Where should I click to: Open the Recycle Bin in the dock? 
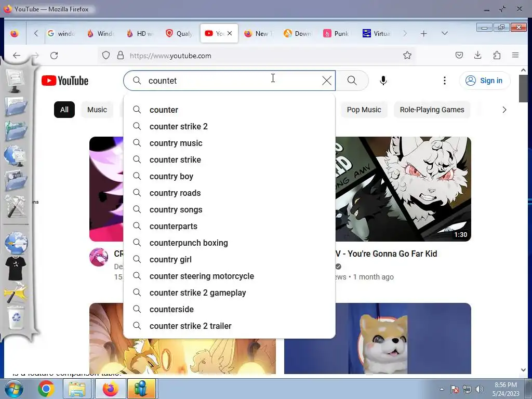[x=16, y=317]
